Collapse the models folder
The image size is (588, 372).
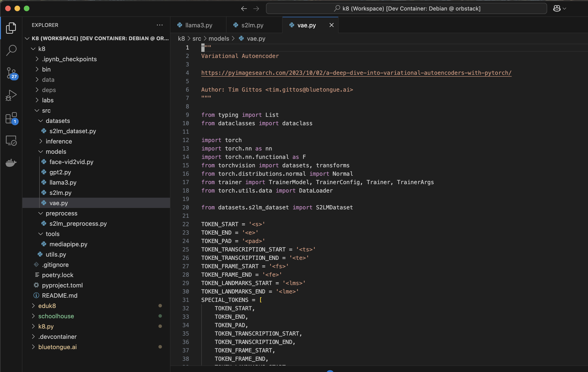(41, 152)
